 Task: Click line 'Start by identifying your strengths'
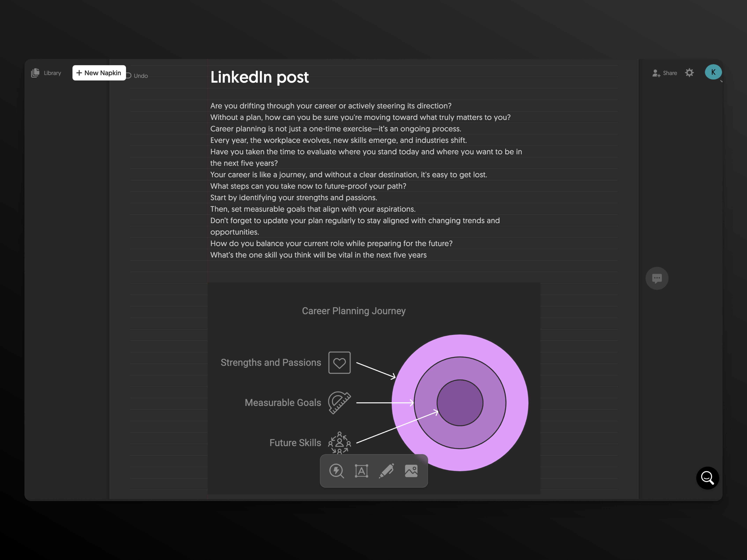293,197
